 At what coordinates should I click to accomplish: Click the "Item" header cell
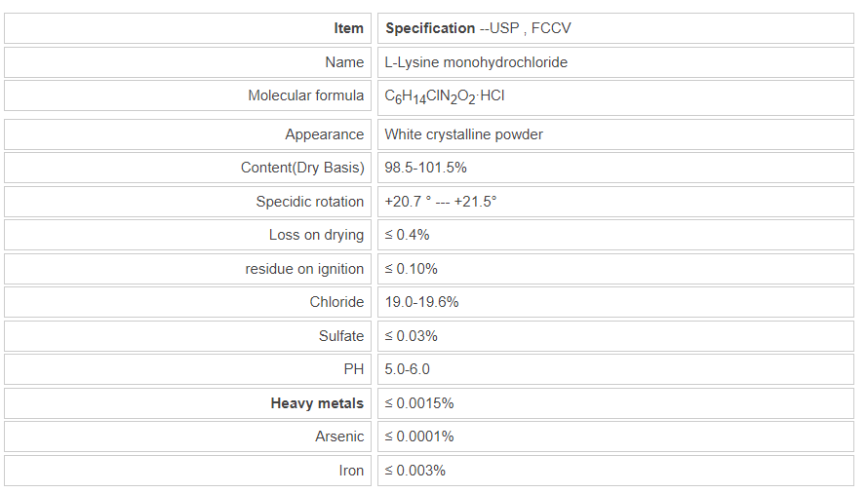tap(348, 28)
